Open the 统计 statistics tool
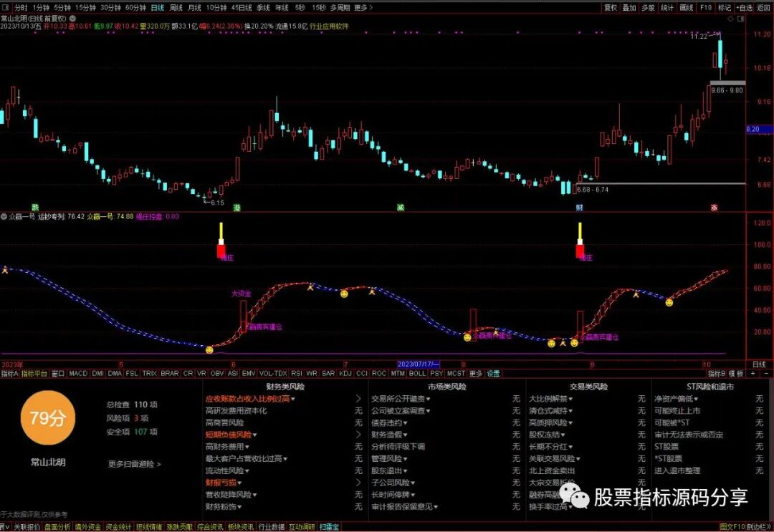The image size is (774, 532). click(x=667, y=7)
